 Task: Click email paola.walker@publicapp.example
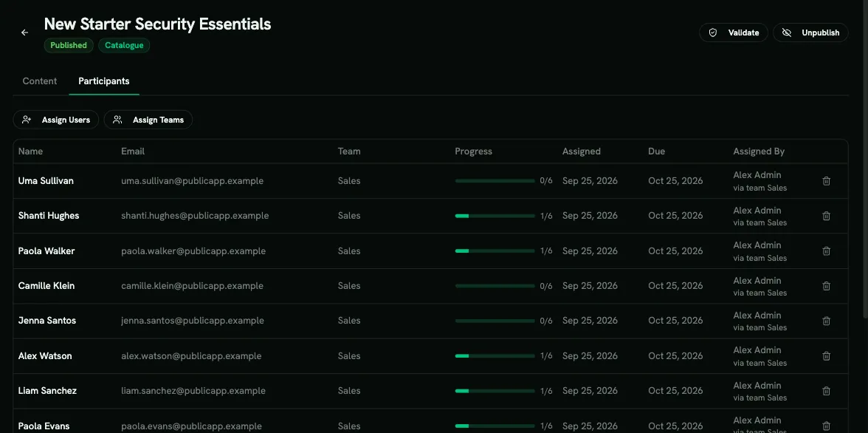193,251
